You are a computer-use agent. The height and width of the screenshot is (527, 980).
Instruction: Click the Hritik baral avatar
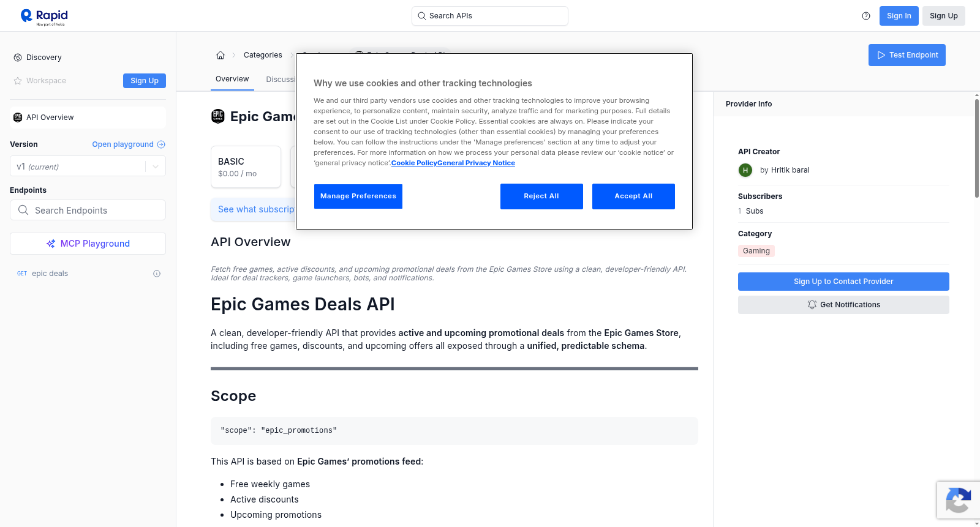pos(745,170)
